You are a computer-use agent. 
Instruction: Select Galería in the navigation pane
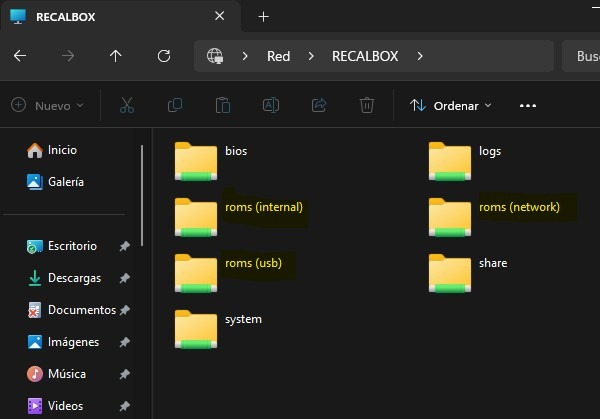tap(66, 182)
